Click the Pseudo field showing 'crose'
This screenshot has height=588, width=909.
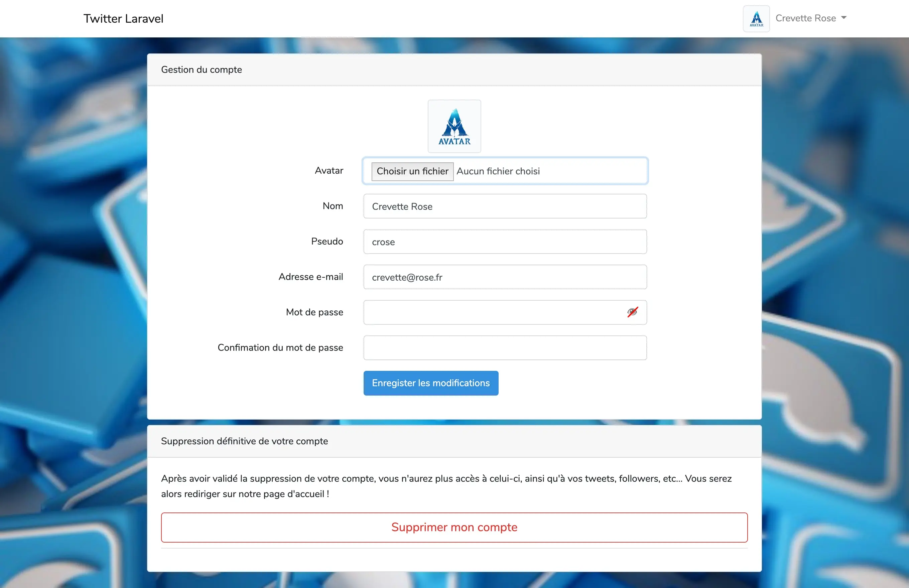pos(505,241)
